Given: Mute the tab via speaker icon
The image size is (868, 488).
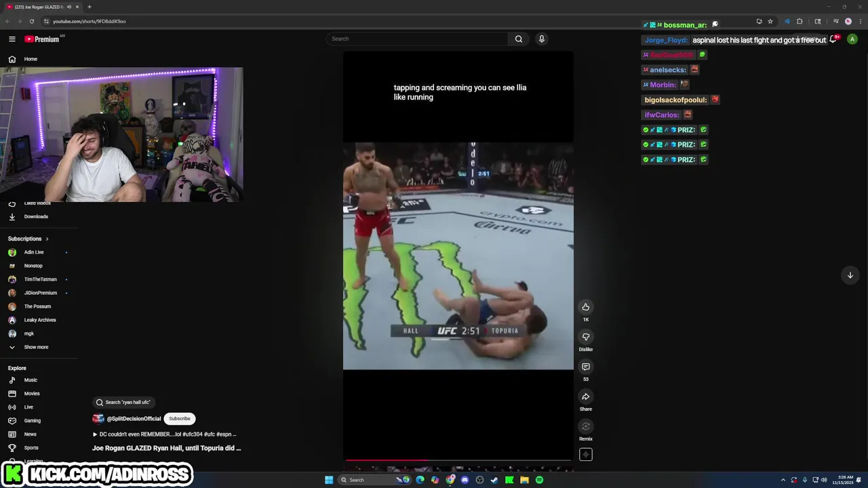Looking at the screenshot, I should pyautogui.click(x=69, y=7).
